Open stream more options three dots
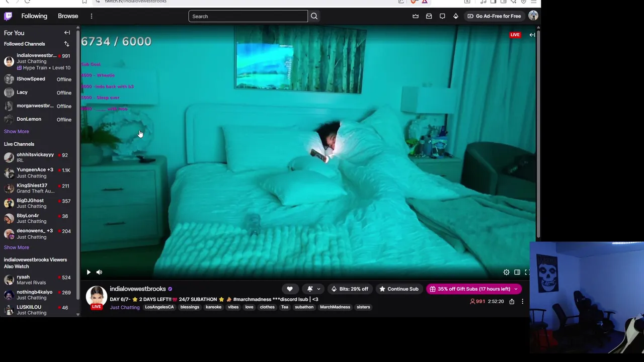This screenshot has height=362, width=644. click(522, 301)
